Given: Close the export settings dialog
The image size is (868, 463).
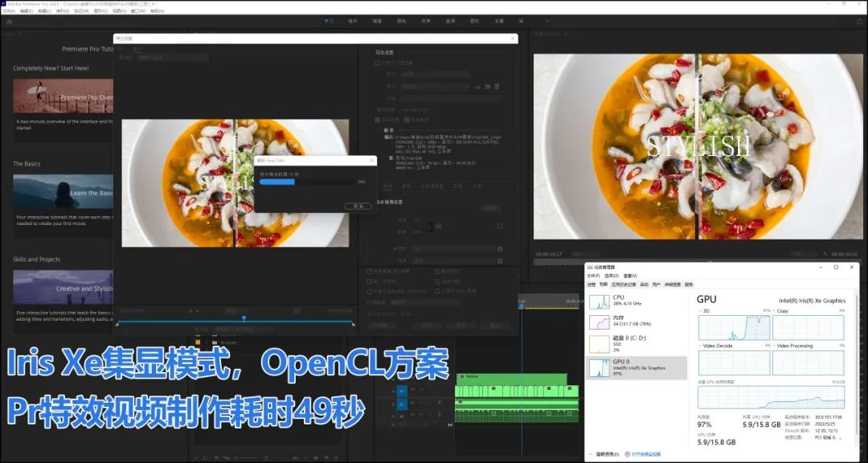Looking at the screenshot, I should coord(513,39).
